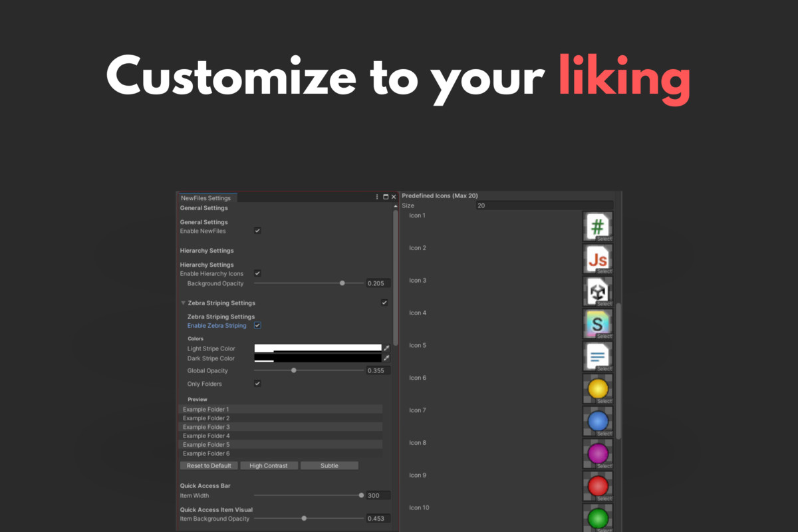The image size is (798, 532).
Task: Click Example Folder 2 preview row
Action: (281, 418)
